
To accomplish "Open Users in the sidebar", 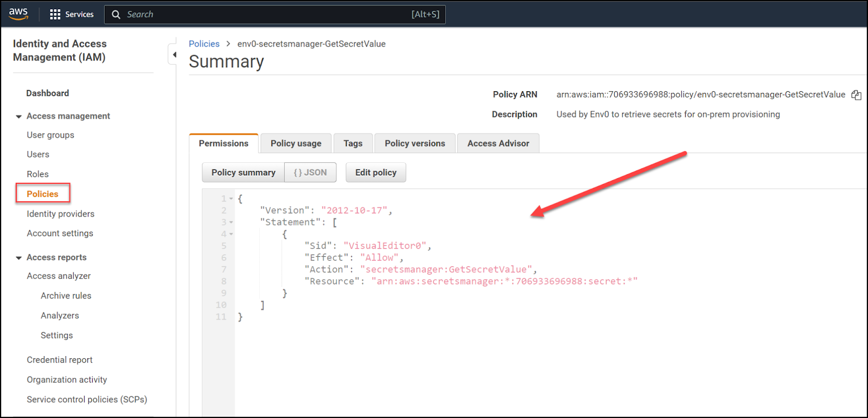I will tap(38, 155).
